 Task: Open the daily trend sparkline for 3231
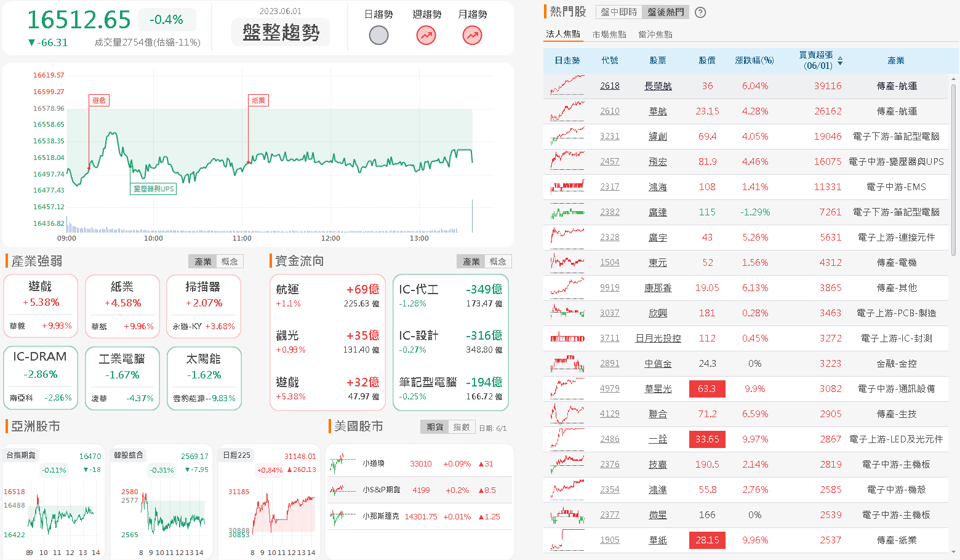(567, 136)
